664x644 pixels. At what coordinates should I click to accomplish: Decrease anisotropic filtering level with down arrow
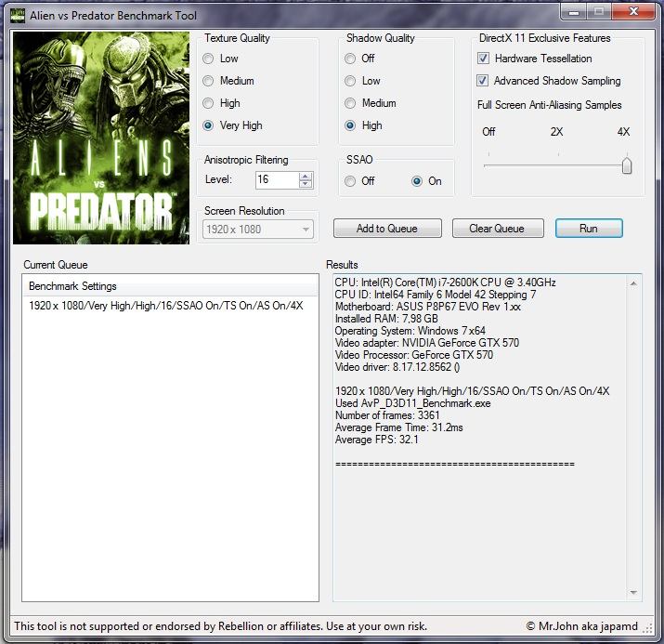pyautogui.click(x=305, y=183)
